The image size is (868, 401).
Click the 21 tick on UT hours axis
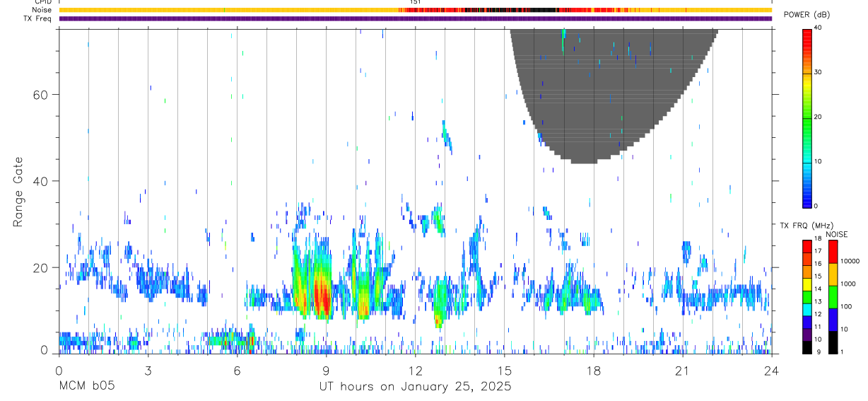pyautogui.click(x=682, y=370)
